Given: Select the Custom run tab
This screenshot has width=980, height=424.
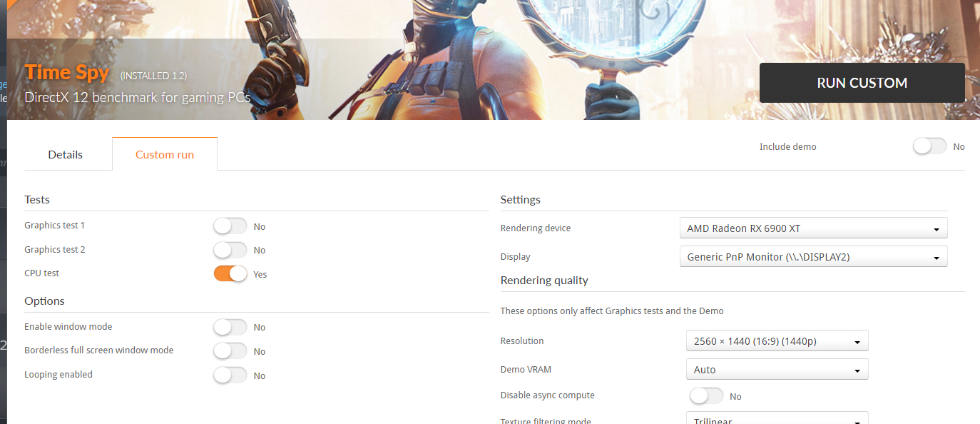Looking at the screenshot, I should coord(165,154).
